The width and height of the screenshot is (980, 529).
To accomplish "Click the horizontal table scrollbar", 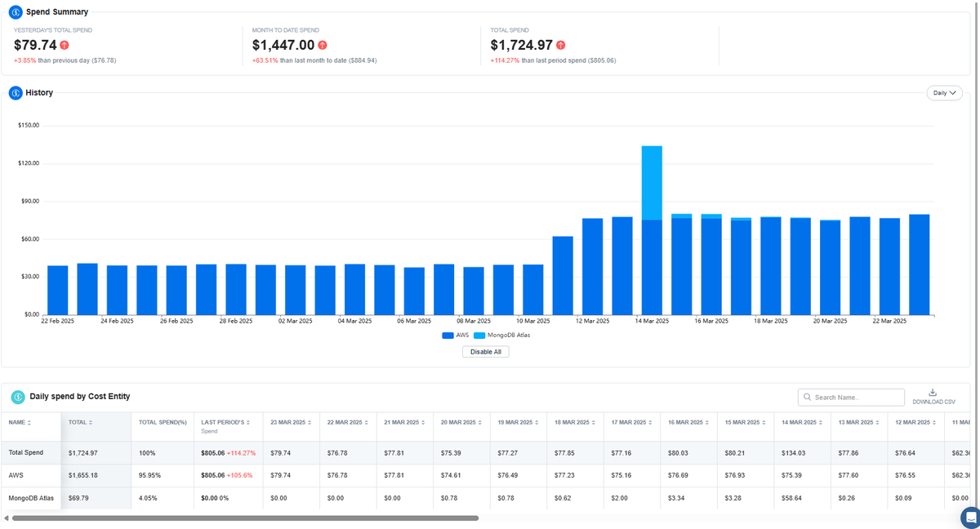I will 245,518.
